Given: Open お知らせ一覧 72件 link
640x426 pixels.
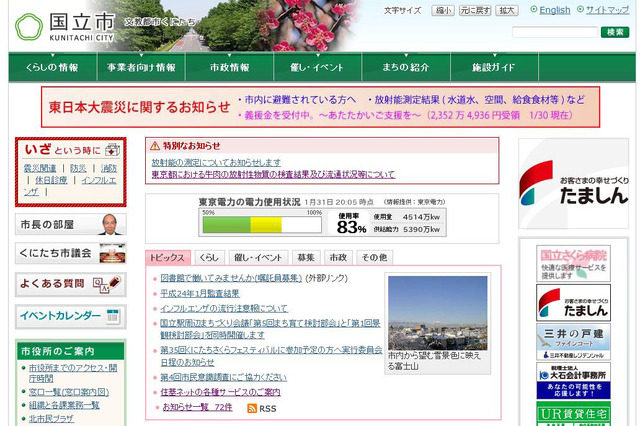Looking at the screenshot, I should (x=198, y=407).
